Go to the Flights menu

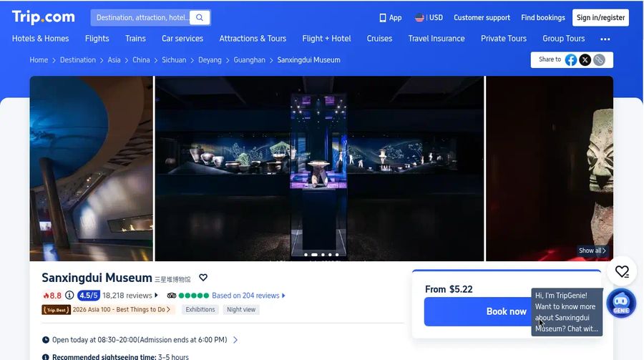click(97, 39)
